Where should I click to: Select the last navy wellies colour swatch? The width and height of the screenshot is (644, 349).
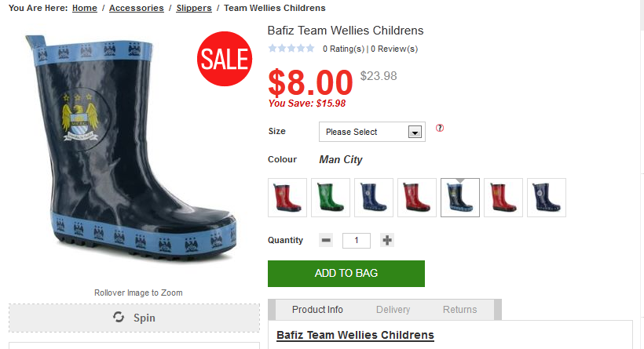547,198
